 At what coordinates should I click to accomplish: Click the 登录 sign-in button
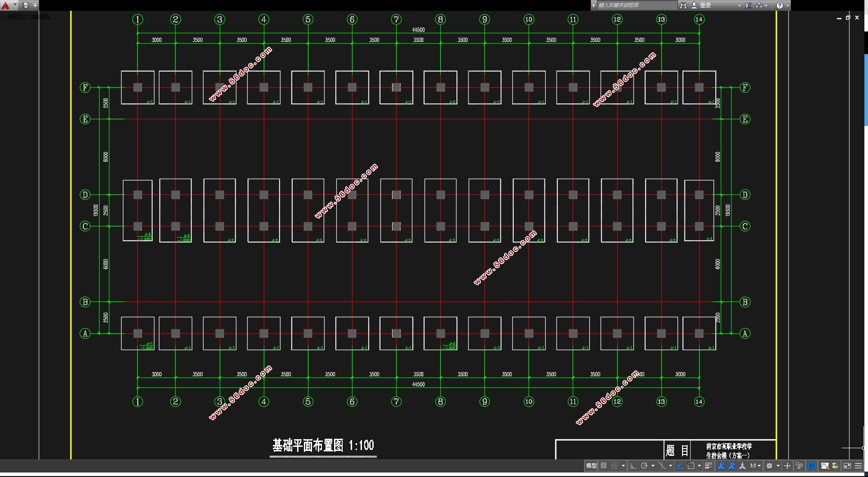coord(705,5)
